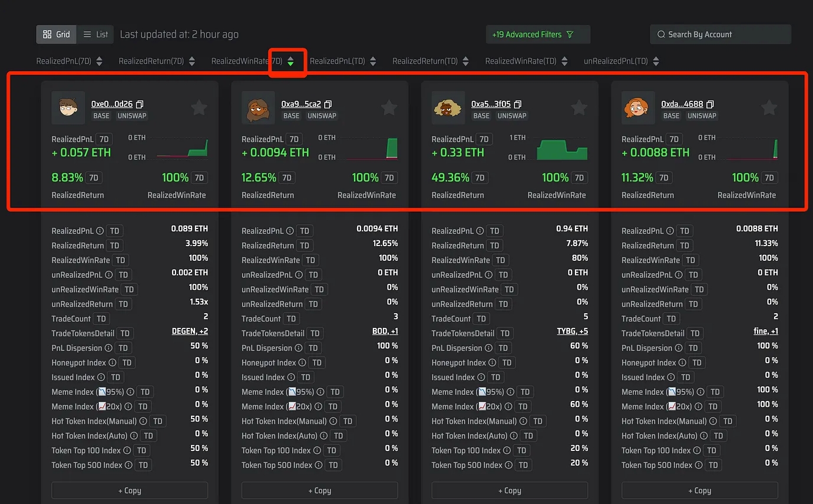Copy address 0xe0...0d26 using copy icon
Image resolution: width=813 pixels, height=504 pixels.
click(140, 104)
